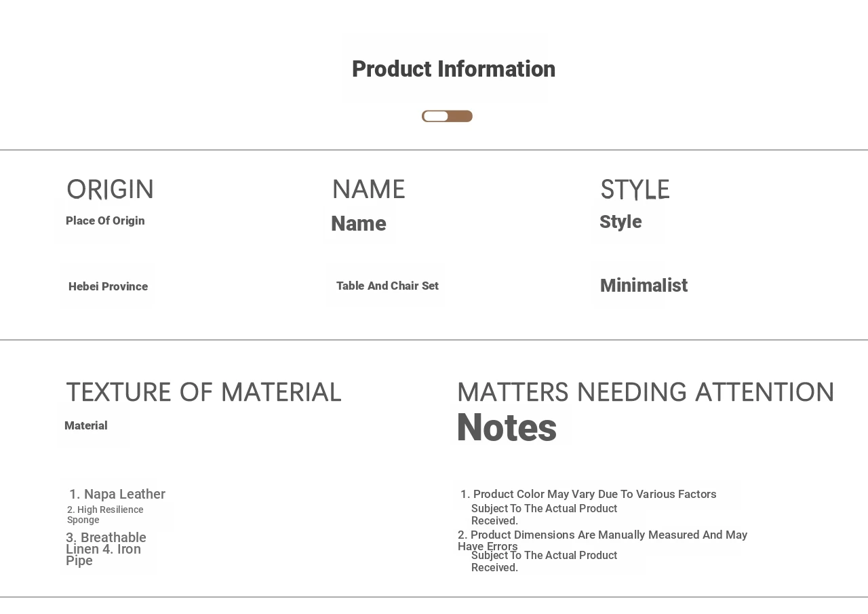The height and width of the screenshot is (614, 868).
Task: Click the Napa Leather list item
Action: coord(117,494)
